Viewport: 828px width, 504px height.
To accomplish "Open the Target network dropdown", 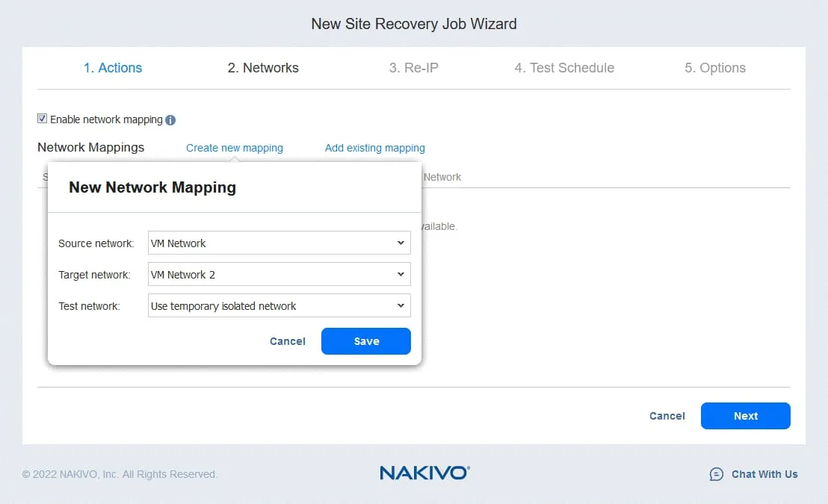I will point(403,274).
